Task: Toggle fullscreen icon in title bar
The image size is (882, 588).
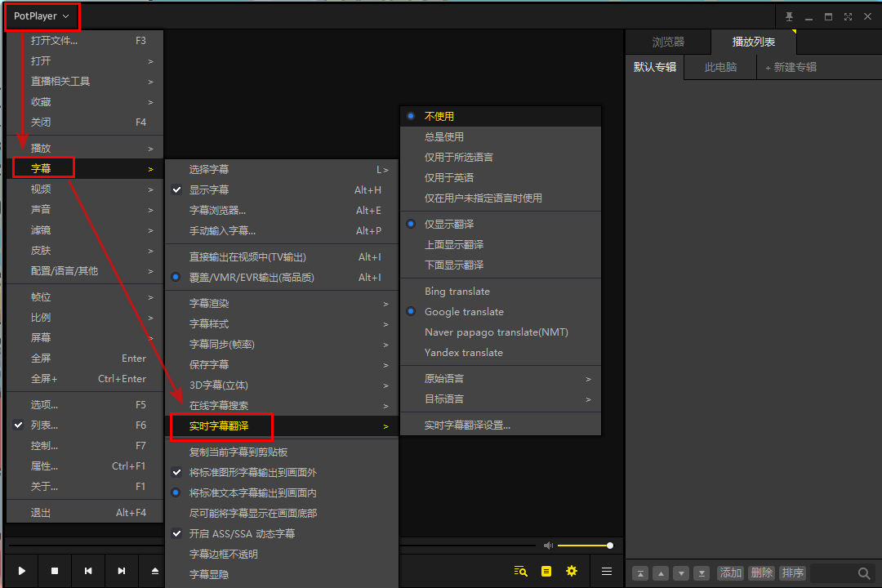Action: [848, 17]
